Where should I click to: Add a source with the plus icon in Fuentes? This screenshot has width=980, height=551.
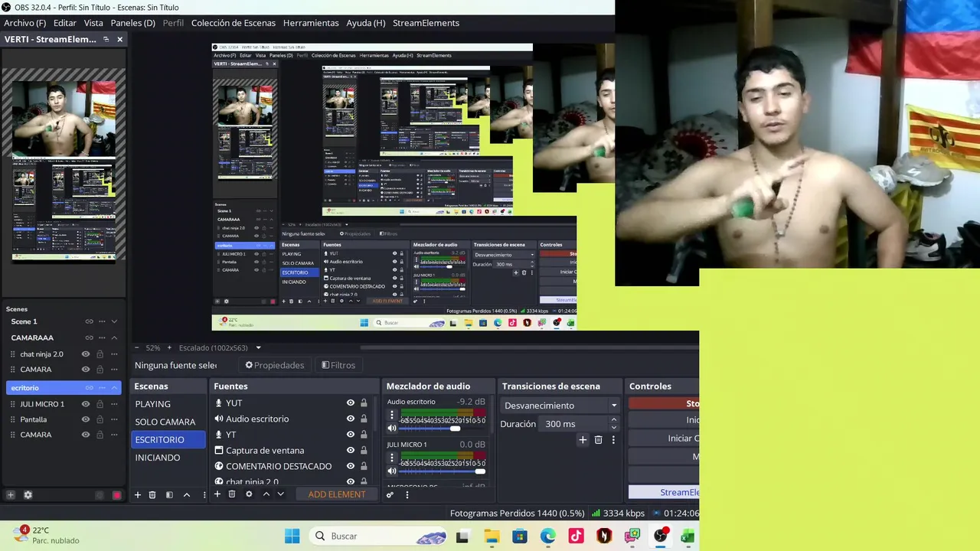[x=217, y=494]
